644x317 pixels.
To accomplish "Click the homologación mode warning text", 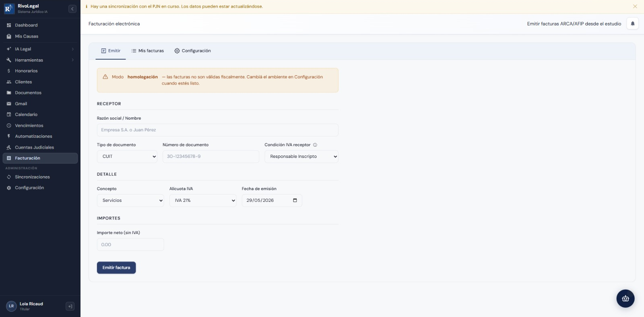I will coord(217,80).
